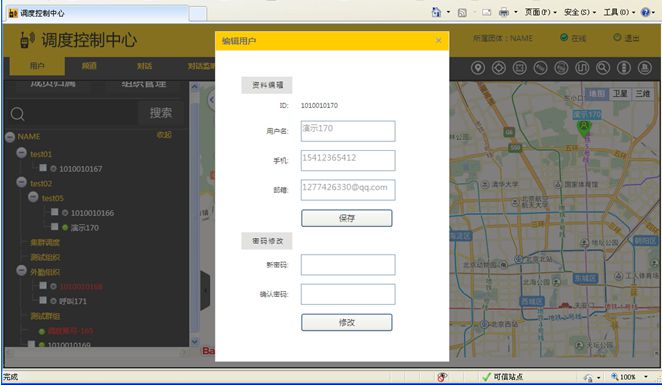Click the 新密码 input field
662x385 pixels.
click(x=348, y=265)
